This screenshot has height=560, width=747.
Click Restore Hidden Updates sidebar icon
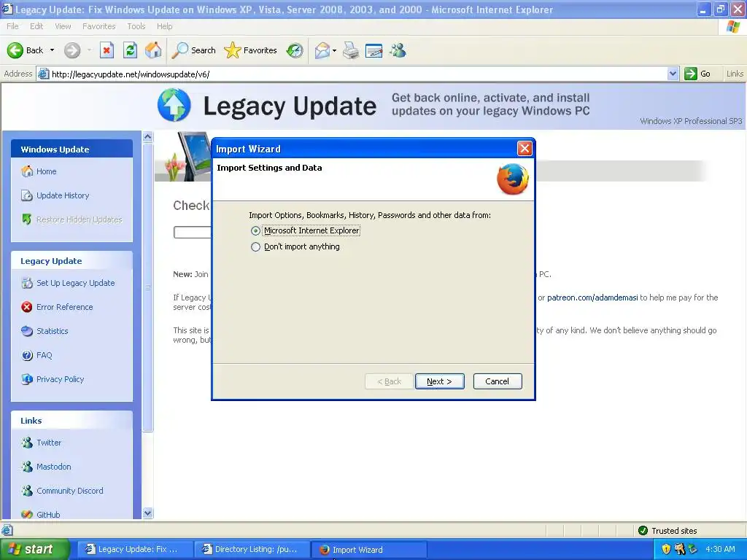27,219
